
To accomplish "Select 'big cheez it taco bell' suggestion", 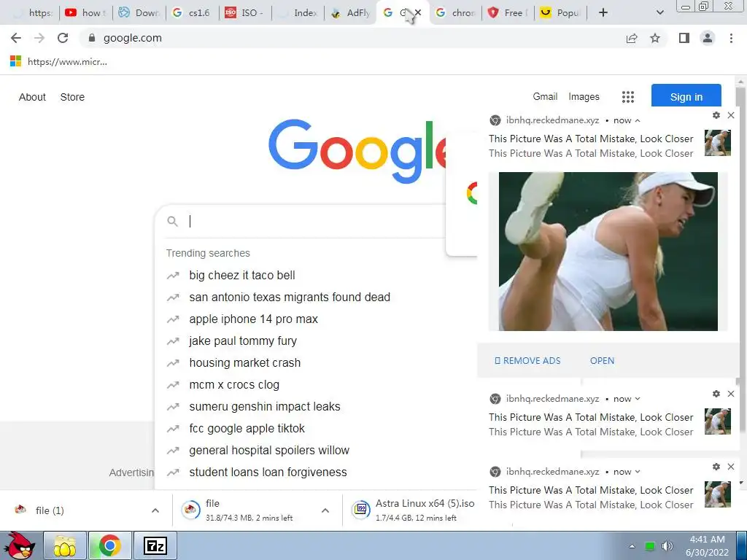I will pos(242,275).
